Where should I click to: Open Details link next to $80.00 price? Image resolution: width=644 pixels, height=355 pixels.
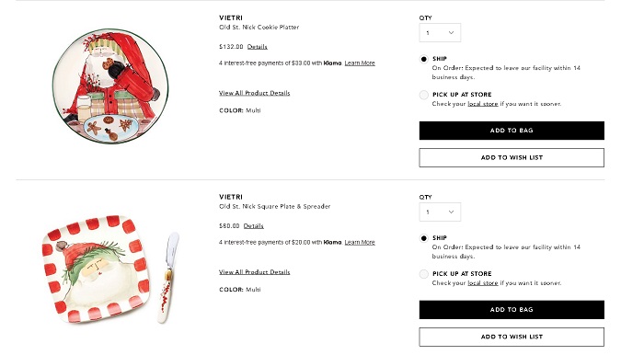[253, 226]
